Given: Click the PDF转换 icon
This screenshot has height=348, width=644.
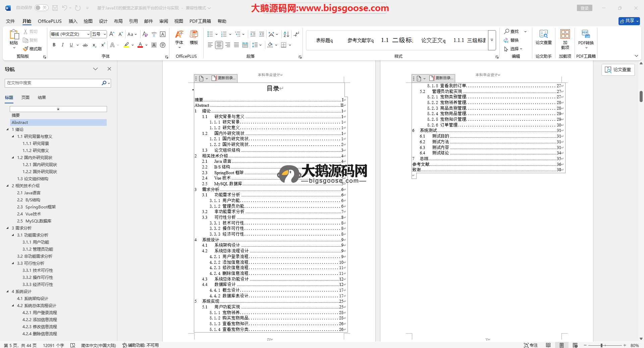Looking at the screenshot, I should (586, 37).
